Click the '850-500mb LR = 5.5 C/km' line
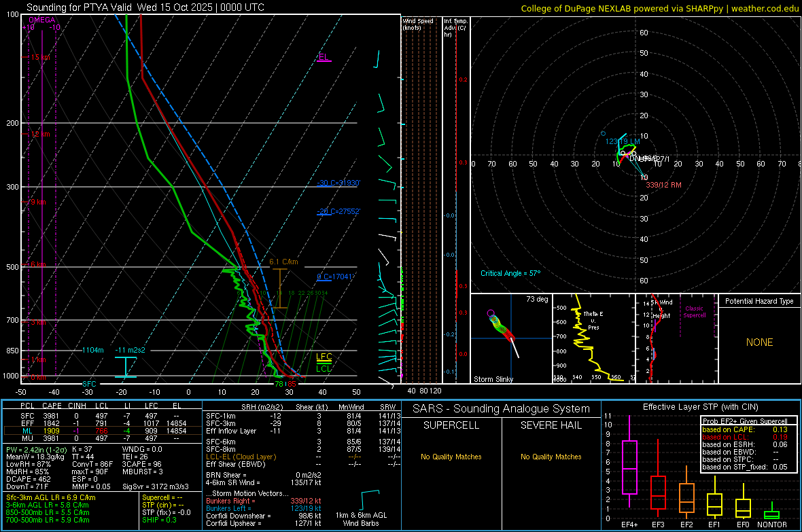The width and height of the screenshot is (802, 532). tap(48, 512)
